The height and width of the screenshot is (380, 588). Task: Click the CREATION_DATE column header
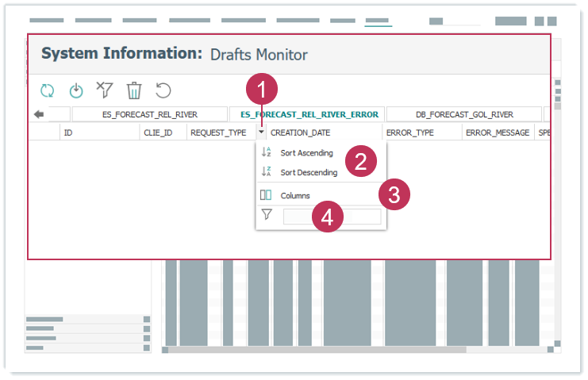(300, 132)
